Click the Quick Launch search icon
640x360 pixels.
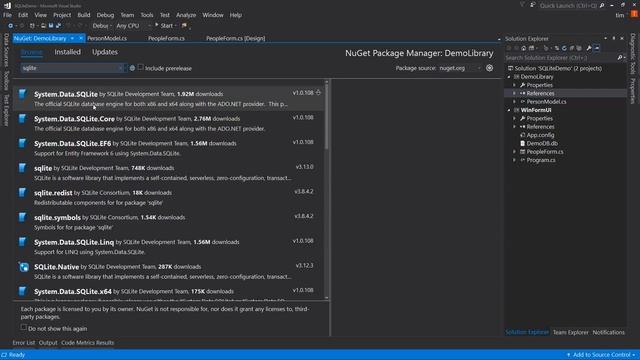[602, 6]
